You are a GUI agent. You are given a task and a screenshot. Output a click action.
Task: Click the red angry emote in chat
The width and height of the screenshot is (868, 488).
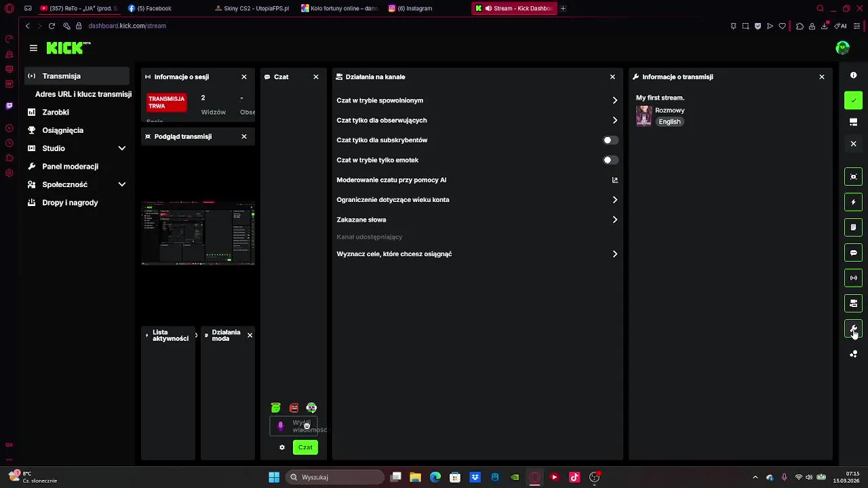tap(294, 407)
